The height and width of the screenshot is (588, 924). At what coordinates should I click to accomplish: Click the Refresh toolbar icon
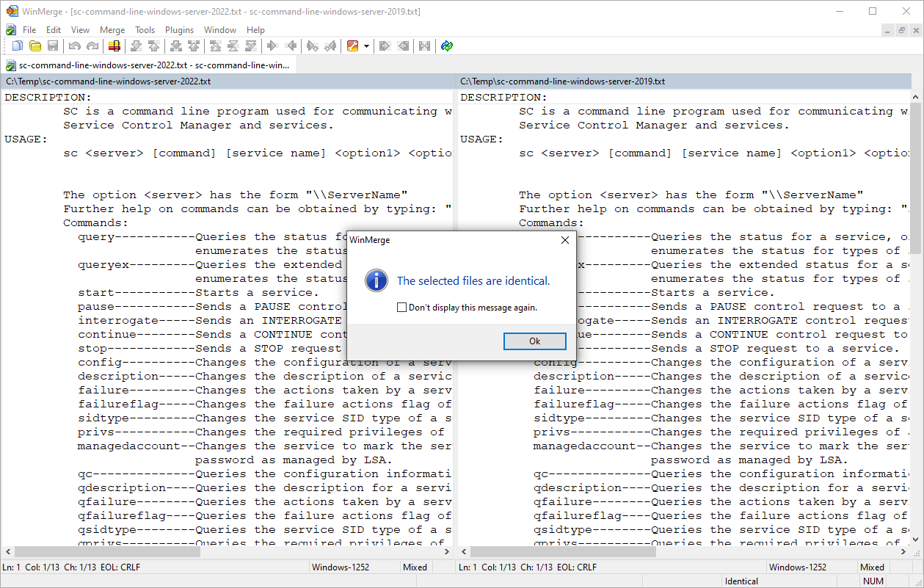coord(447,46)
